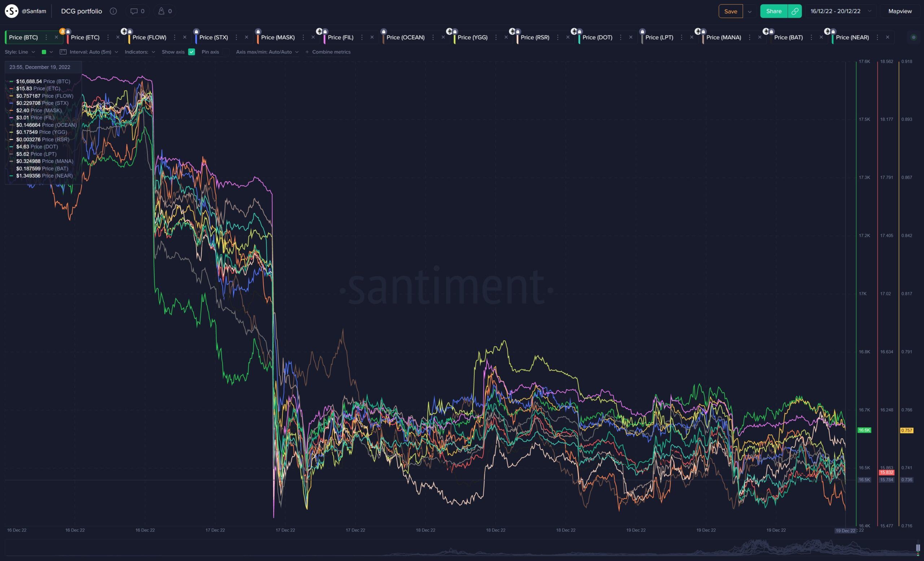This screenshot has width=924, height=561.
Task: Uncheck the Show axis checkbox
Action: [x=192, y=52]
